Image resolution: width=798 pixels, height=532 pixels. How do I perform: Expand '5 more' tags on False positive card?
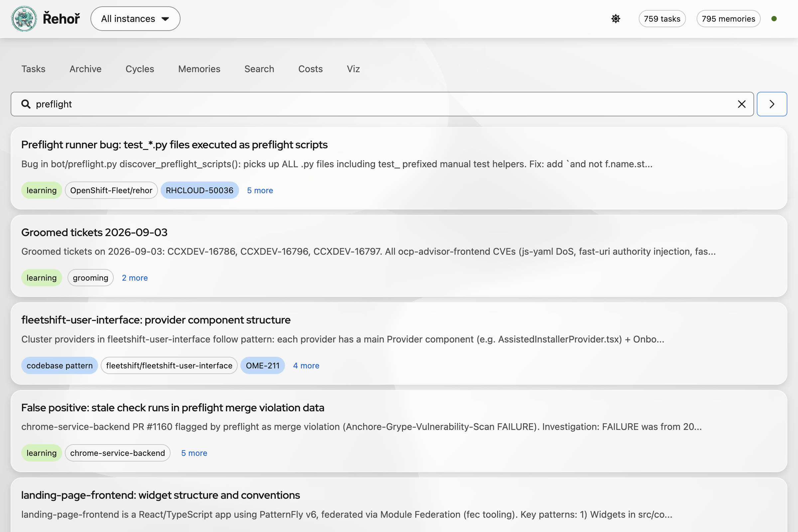(194, 453)
